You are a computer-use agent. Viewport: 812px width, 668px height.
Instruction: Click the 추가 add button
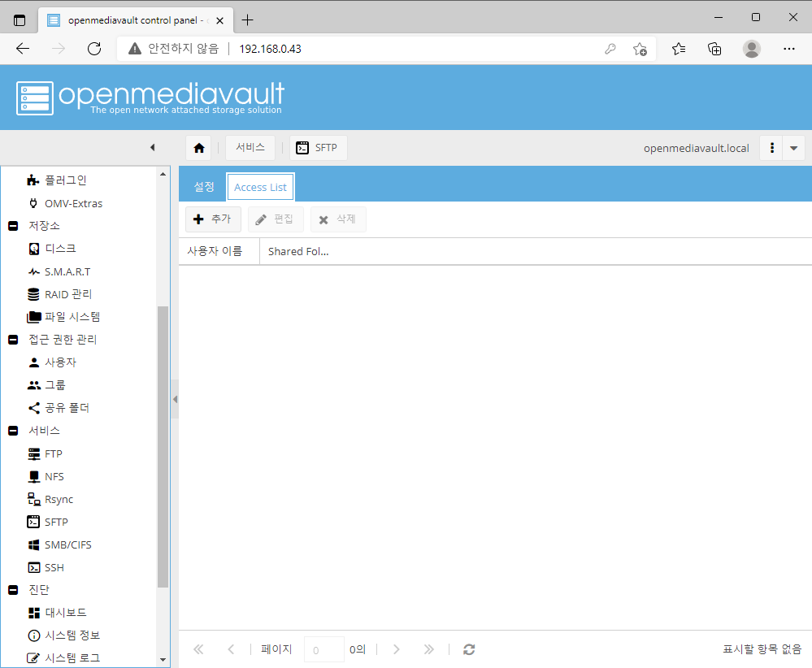213,219
